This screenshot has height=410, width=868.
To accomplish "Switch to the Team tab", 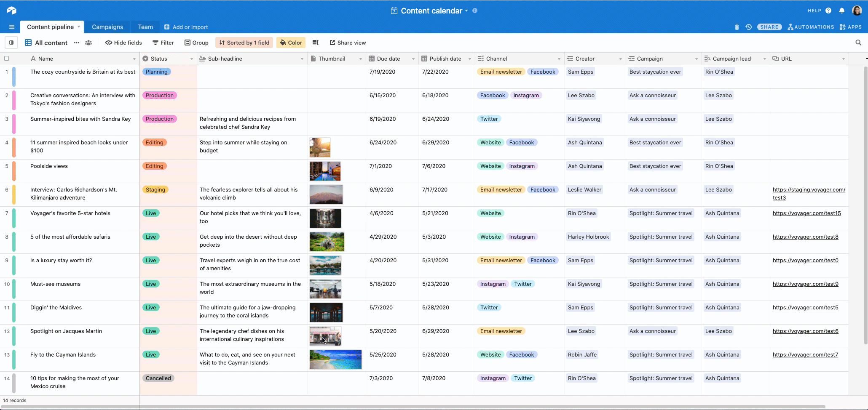I will tap(145, 27).
